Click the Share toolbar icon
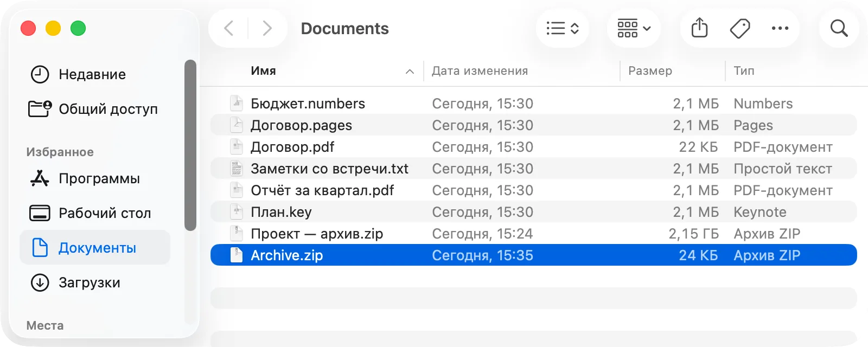 700,28
